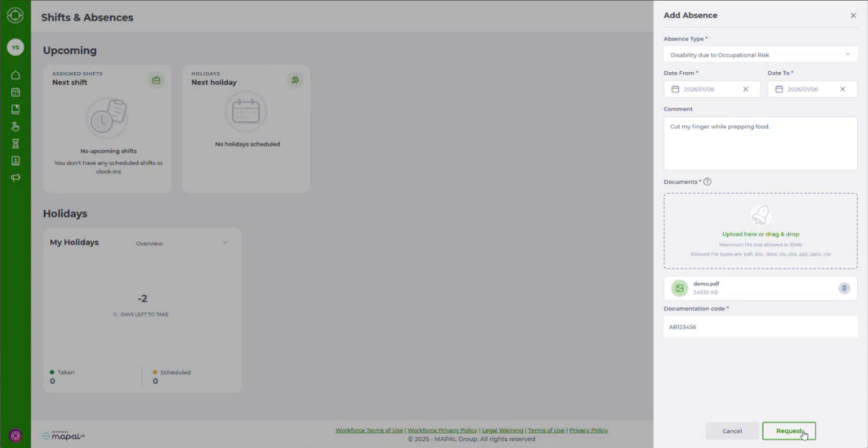
Task: Delete the demo.pdf attachment using the trash icon
Action: click(843, 288)
